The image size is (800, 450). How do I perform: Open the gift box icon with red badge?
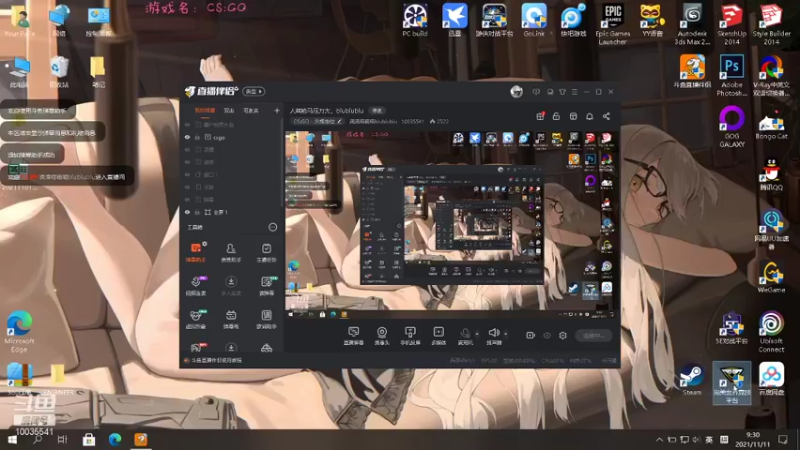540,116
